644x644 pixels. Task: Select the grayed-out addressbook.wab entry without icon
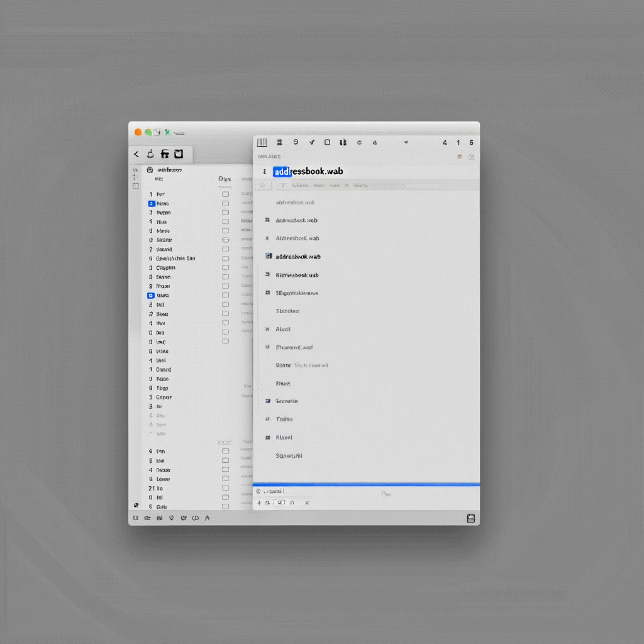(295, 203)
